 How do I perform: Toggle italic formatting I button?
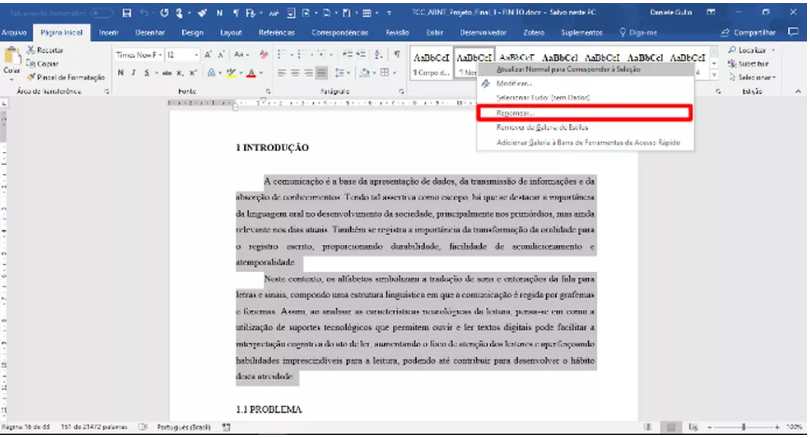[134, 73]
